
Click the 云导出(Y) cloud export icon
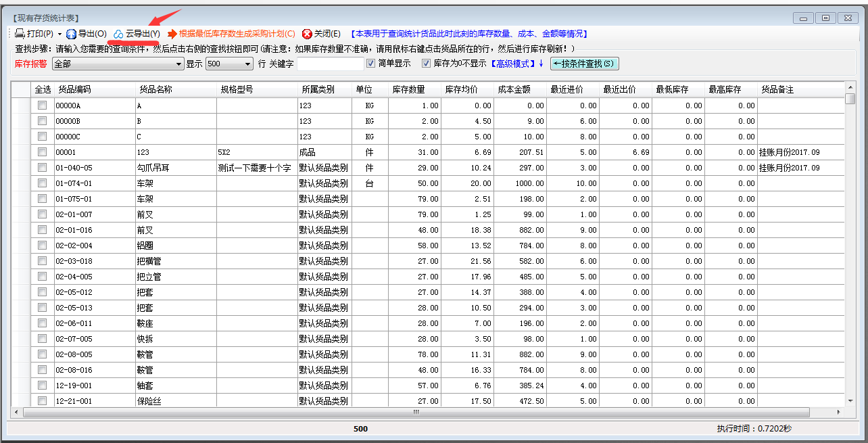click(x=118, y=33)
